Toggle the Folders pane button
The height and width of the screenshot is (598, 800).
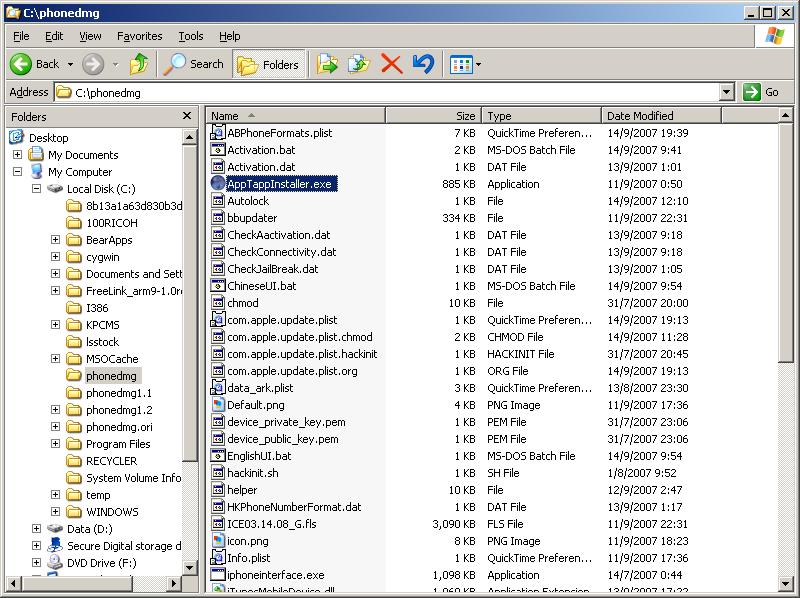pos(268,65)
